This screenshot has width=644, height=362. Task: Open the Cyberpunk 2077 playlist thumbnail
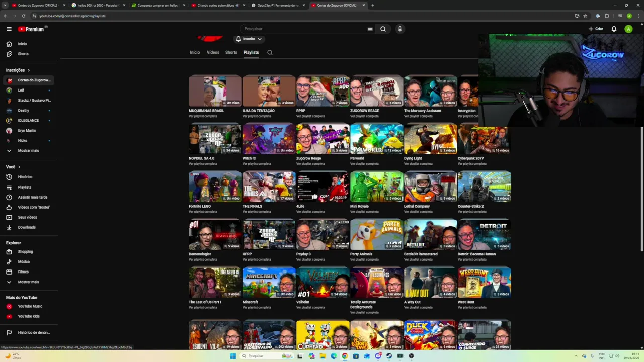click(x=484, y=138)
